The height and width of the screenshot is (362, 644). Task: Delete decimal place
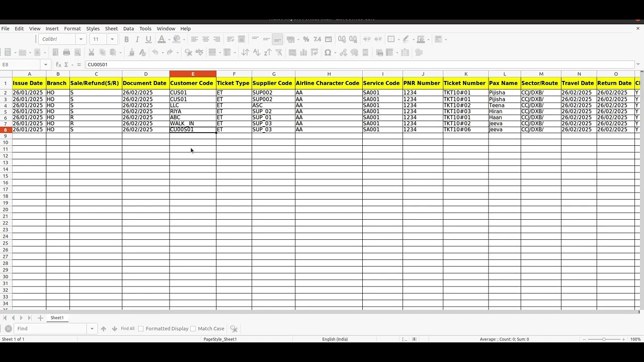[353, 39]
